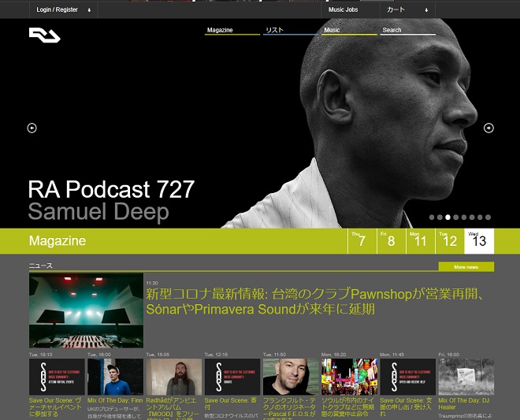Screen dimensions: 520x420
Task: Switch to the Tue 12 date tab
Action: 448,241
